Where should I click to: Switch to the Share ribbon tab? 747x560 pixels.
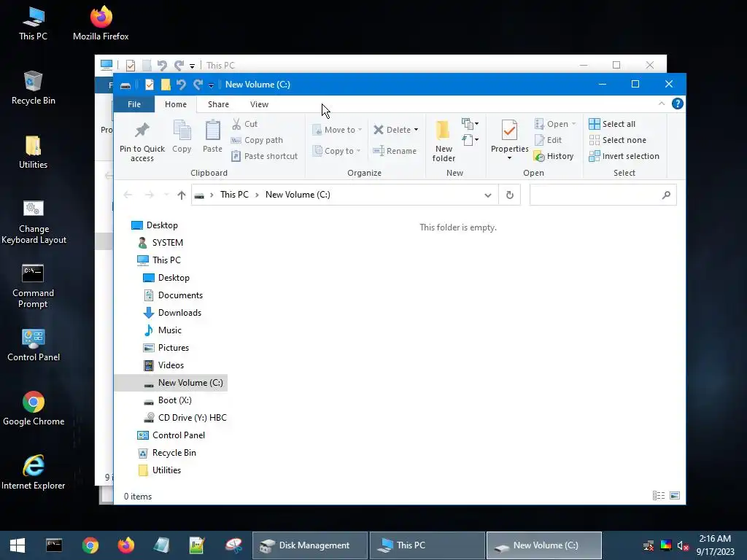click(x=218, y=104)
